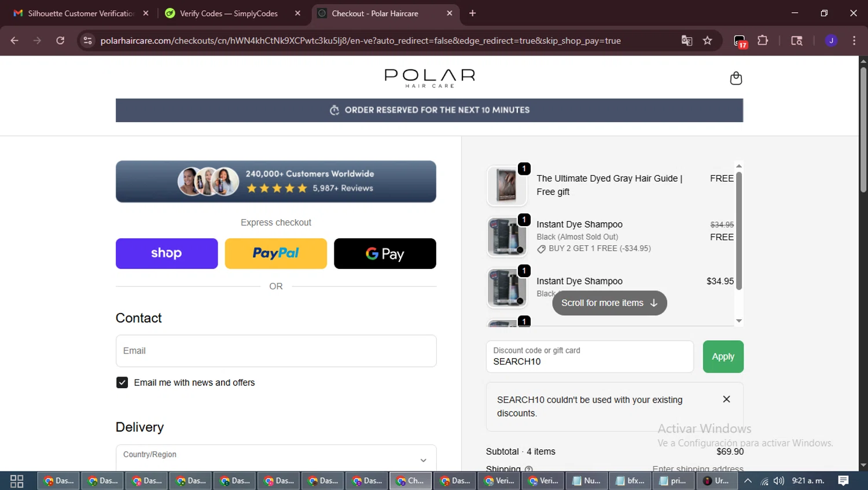Switch to Silhouette Customer Verification Gmail tab
This screenshot has width=868, height=490.
[81, 13]
